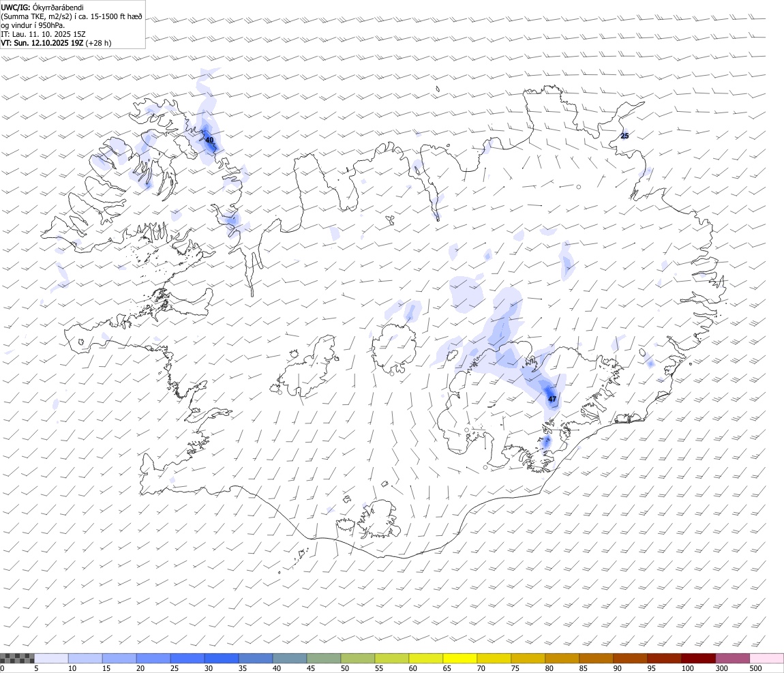Viewport: 784px width, 673px height.
Task: Select the 85–90 brown legend segment
Action: pyautogui.click(x=596, y=658)
